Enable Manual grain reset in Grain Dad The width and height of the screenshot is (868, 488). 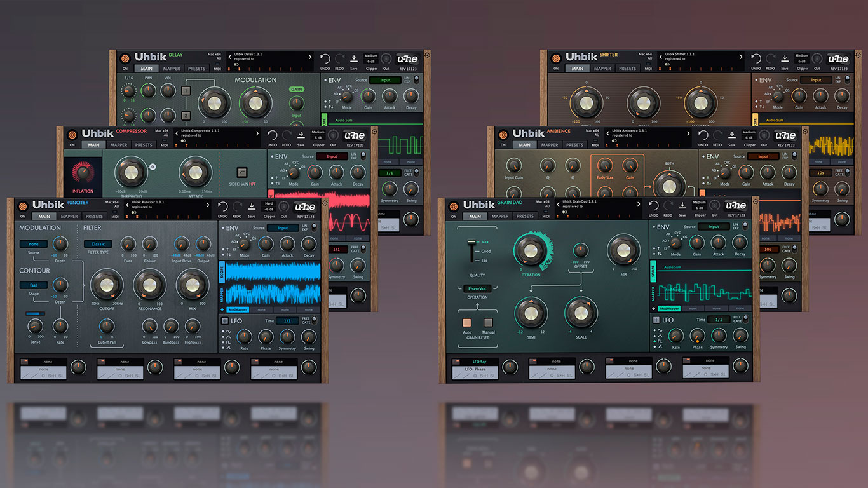pyautogui.click(x=489, y=322)
